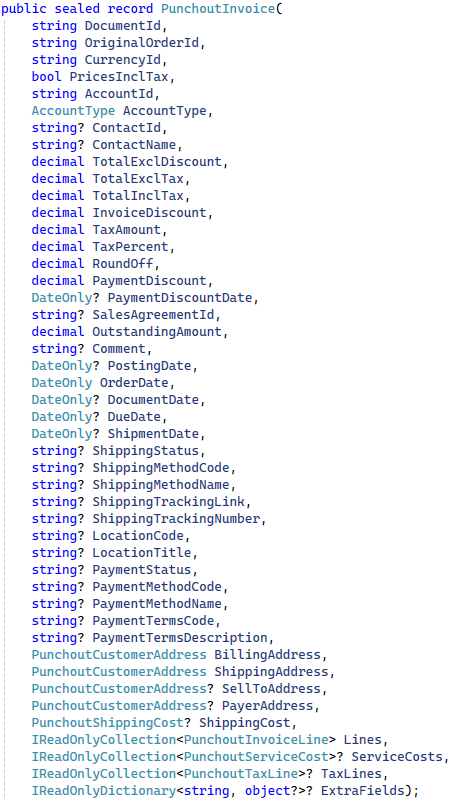Click the DueDate parameter
The image size is (453, 804).
pyautogui.click(x=134, y=416)
